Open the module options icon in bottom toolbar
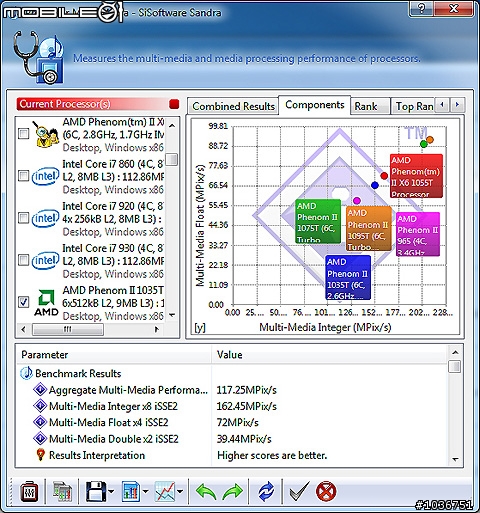This screenshot has height=513, width=480. (x=29, y=491)
